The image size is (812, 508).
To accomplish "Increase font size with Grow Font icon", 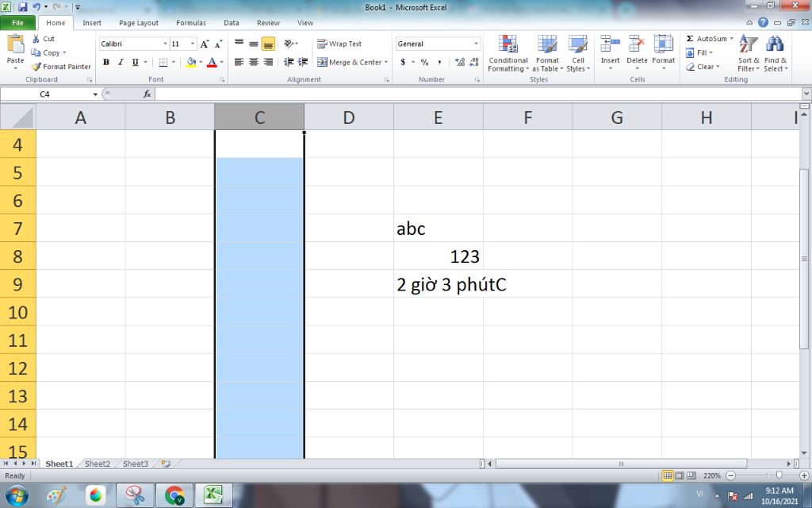I will pyautogui.click(x=205, y=44).
